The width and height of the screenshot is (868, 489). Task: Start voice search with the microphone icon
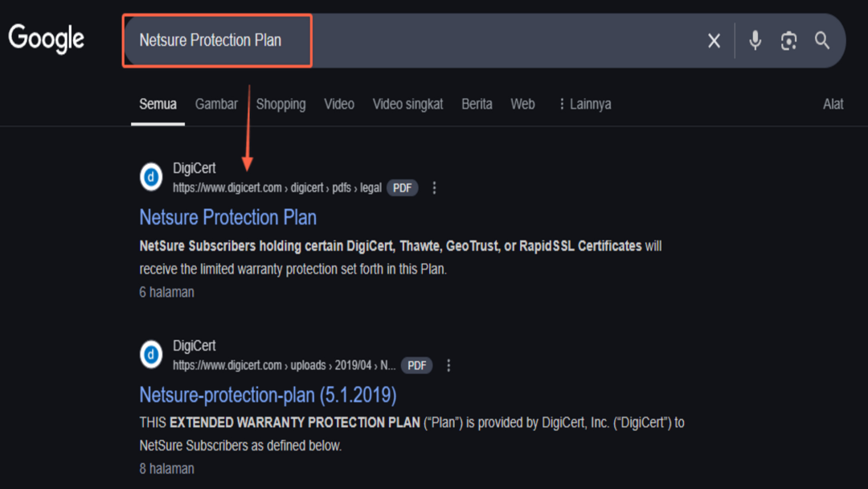[x=755, y=40]
